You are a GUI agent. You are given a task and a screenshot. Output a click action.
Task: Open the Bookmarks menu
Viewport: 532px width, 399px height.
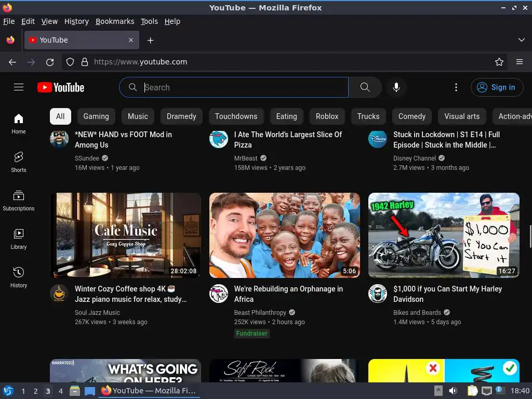(x=115, y=21)
